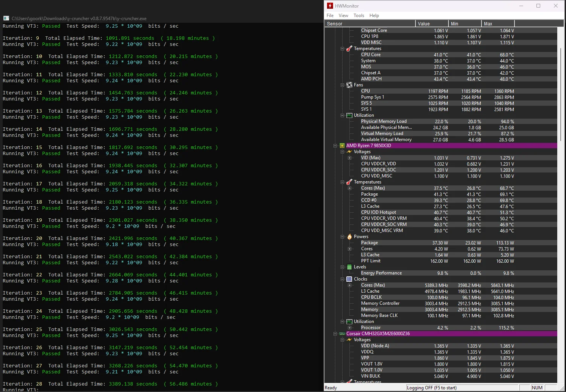Click the Utilization icon above Physical Memory Load
The width and height of the screenshot is (566, 392).
(x=349, y=115)
